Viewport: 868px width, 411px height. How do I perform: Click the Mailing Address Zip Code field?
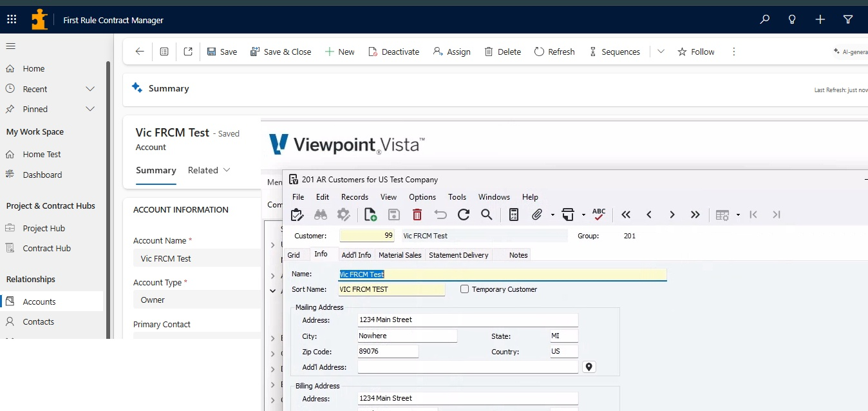pos(388,352)
